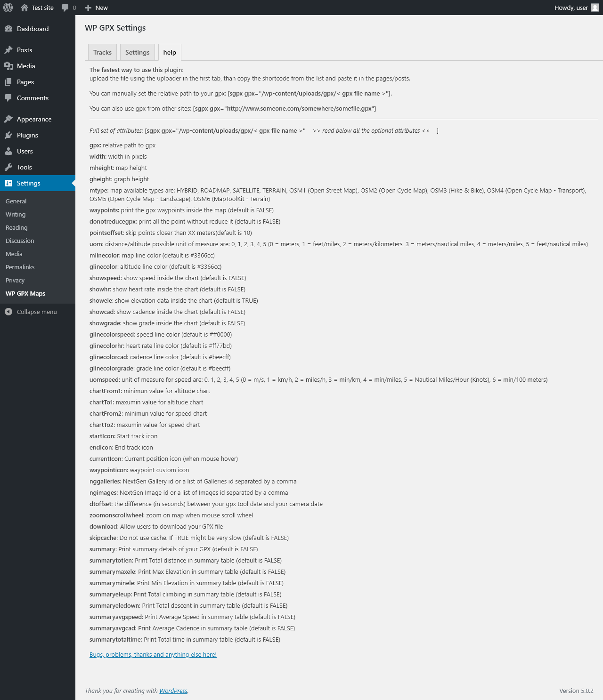
Task: Open the comments bubble icon in admin bar
Action: (65, 8)
